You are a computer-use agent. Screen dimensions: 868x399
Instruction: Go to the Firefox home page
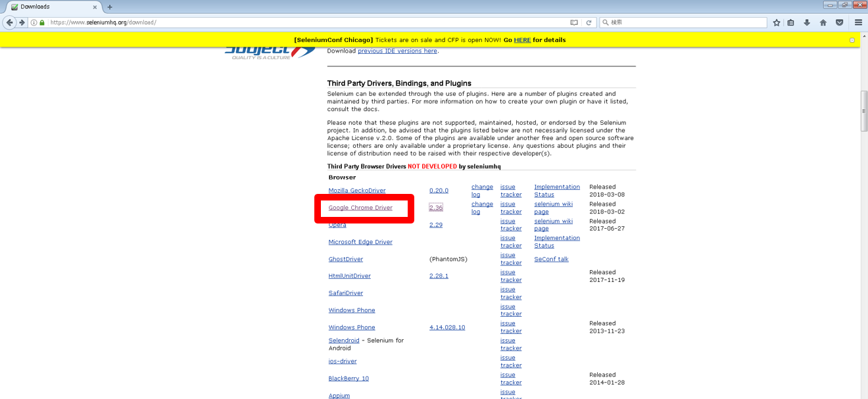pyautogui.click(x=823, y=22)
